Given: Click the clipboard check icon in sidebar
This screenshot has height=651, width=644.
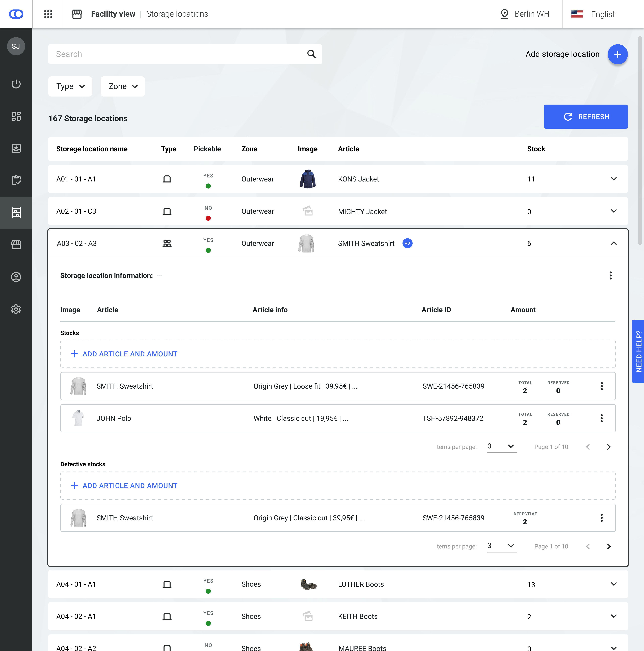Looking at the screenshot, I should point(16,180).
